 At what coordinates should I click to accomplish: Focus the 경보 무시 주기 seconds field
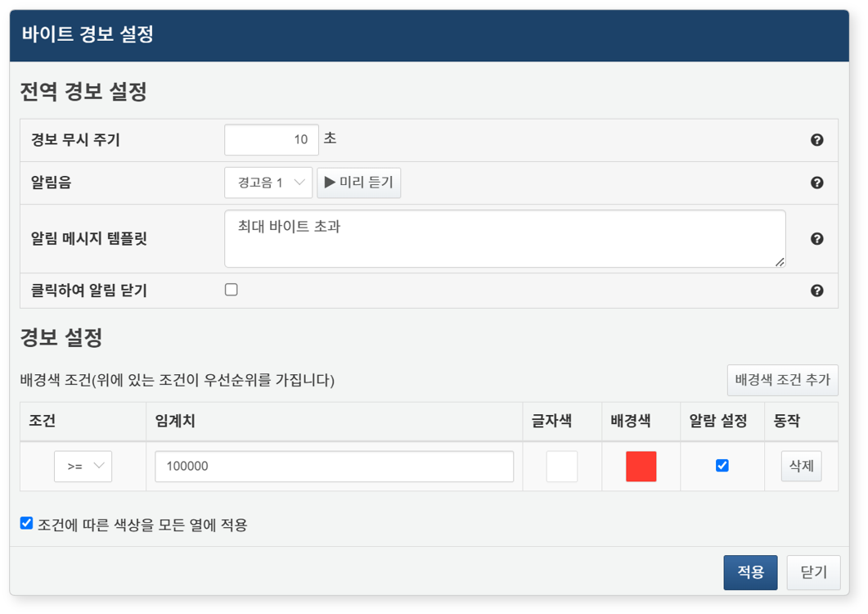[272, 140]
